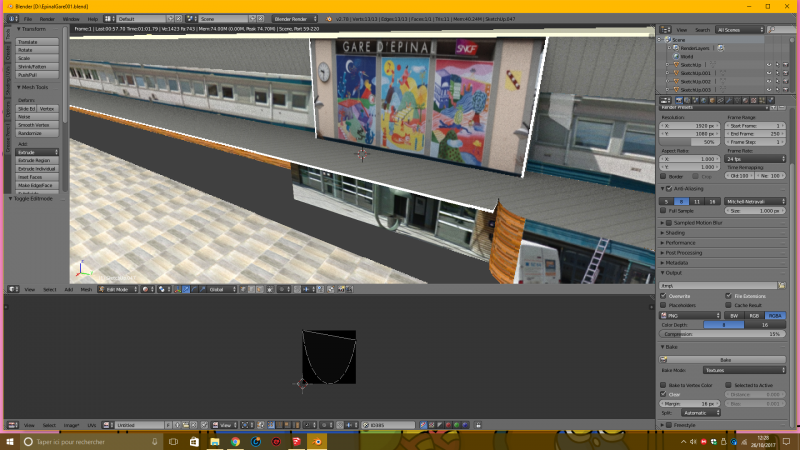Open the Object properties cube icon
This screenshot has width=800, height=450.
pyautogui.click(x=712, y=100)
